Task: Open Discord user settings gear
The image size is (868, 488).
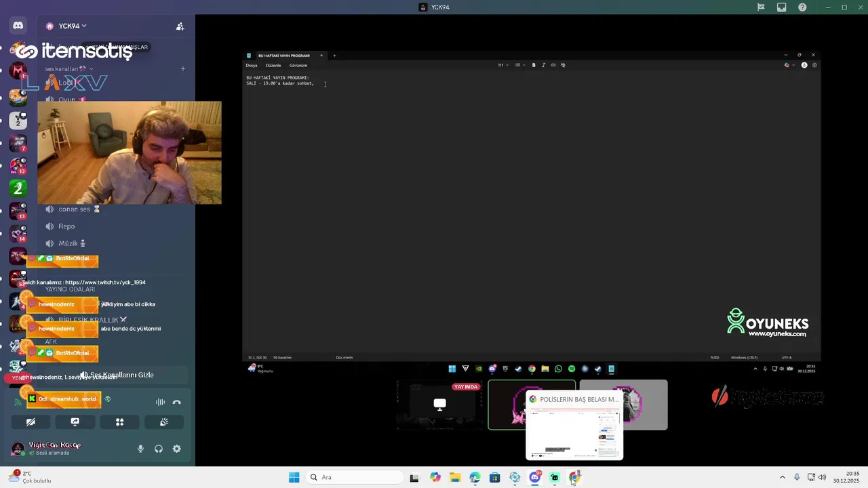Action: (x=176, y=449)
